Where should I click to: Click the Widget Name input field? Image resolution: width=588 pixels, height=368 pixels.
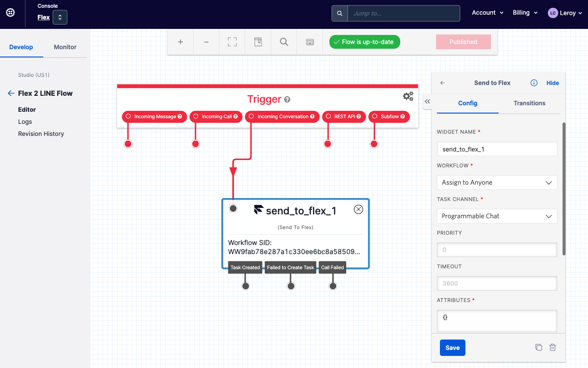(x=496, y=149)
